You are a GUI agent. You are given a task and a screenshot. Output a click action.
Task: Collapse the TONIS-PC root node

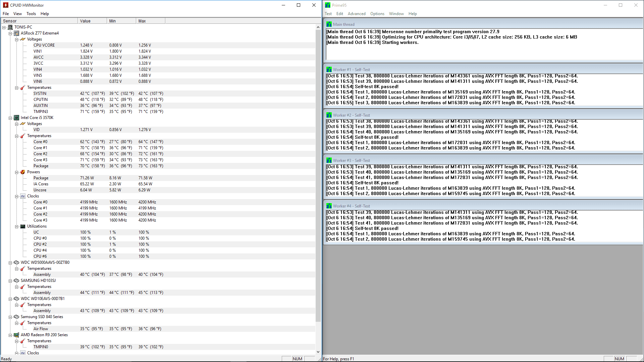coord(4,27)
